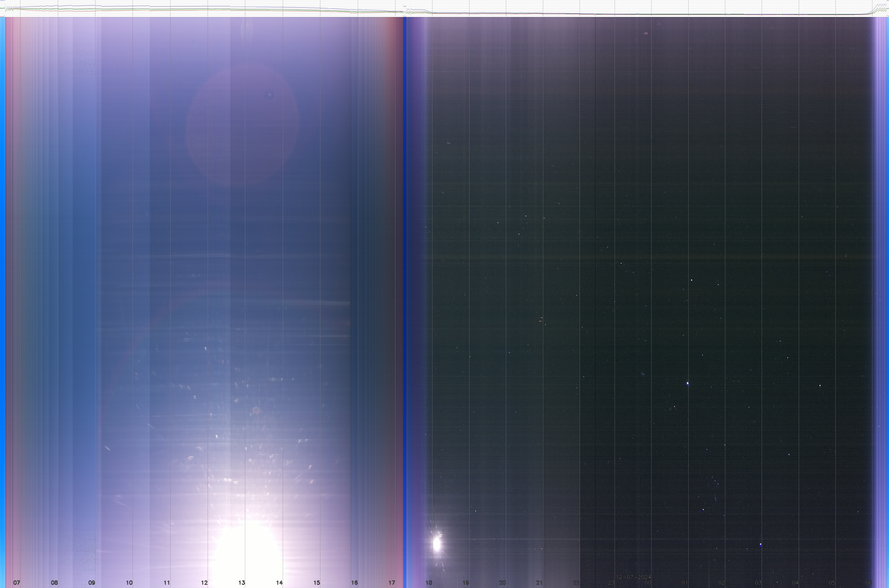Select the 20 hour label

(502, 582)
